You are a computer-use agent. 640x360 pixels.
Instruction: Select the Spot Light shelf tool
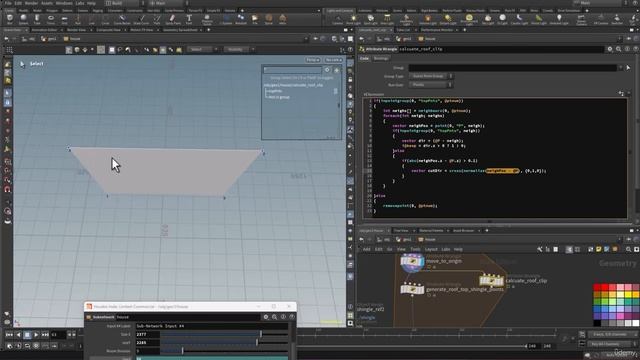point(370,19)
